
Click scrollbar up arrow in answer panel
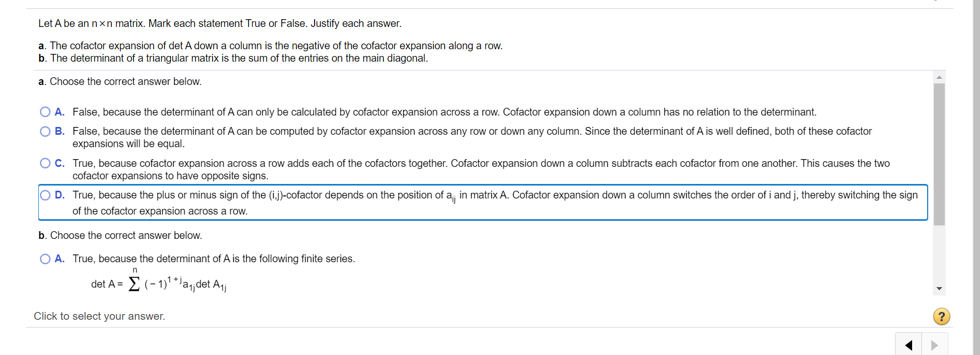939,77
